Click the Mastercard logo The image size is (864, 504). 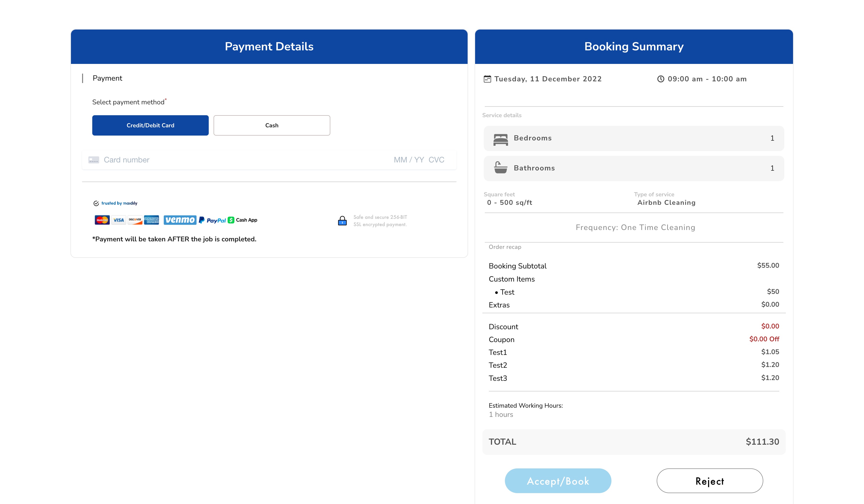pos(102,220)
